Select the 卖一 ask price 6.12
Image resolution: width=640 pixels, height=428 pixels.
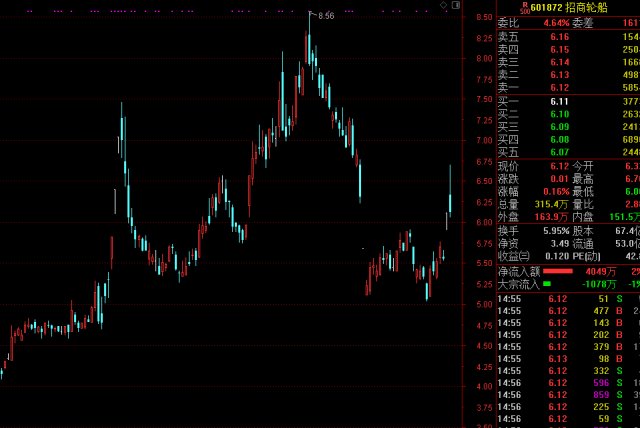pos(559,88)
